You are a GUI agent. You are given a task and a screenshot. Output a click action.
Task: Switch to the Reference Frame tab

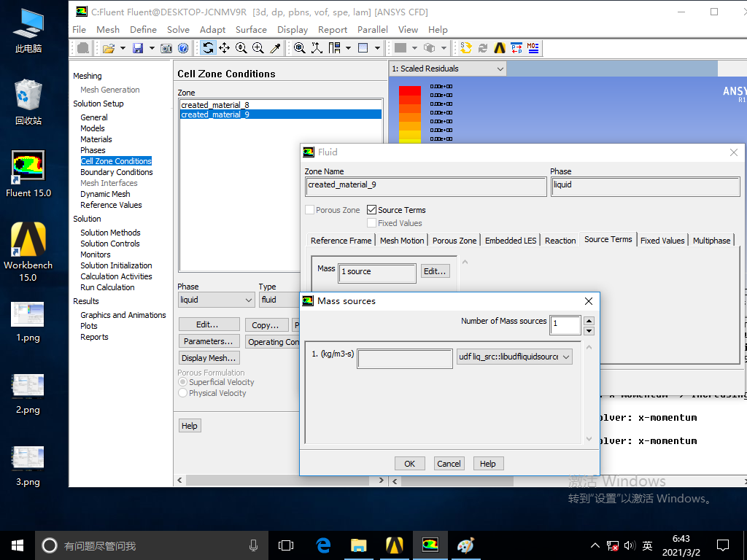341,241
